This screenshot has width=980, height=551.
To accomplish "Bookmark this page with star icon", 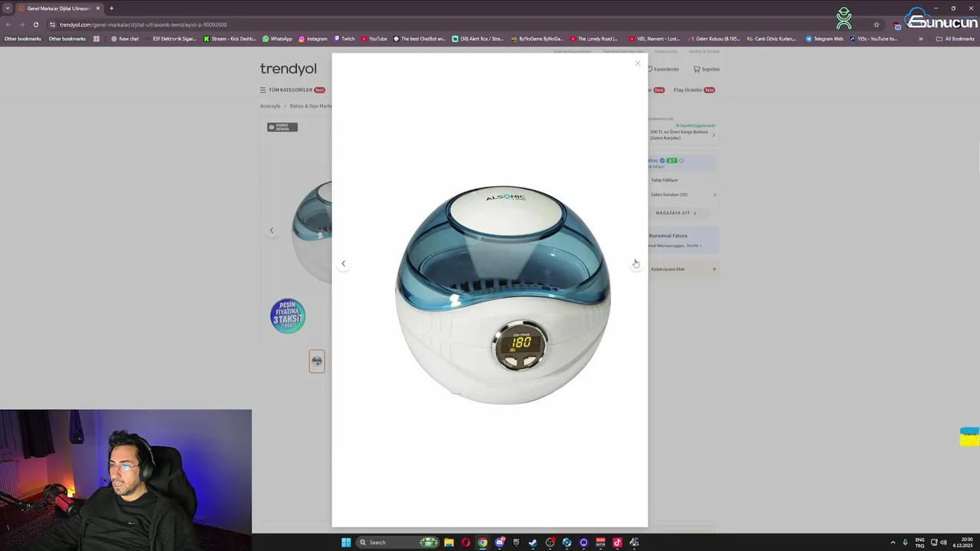I will (877, 24).
